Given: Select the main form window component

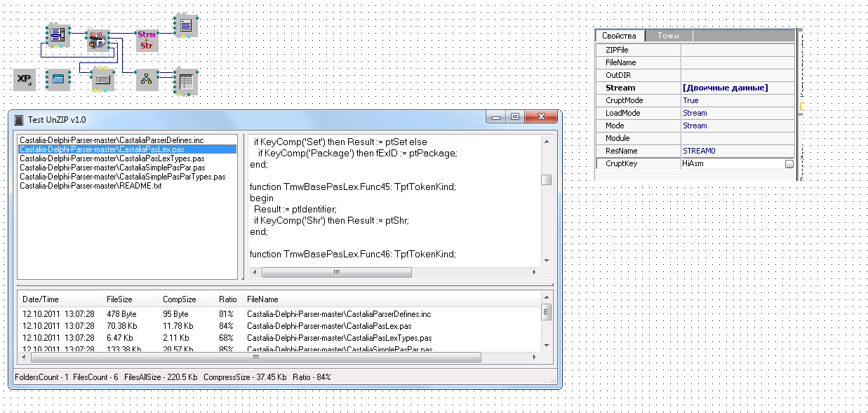Looking at the screenshot, I should (57, 79).
